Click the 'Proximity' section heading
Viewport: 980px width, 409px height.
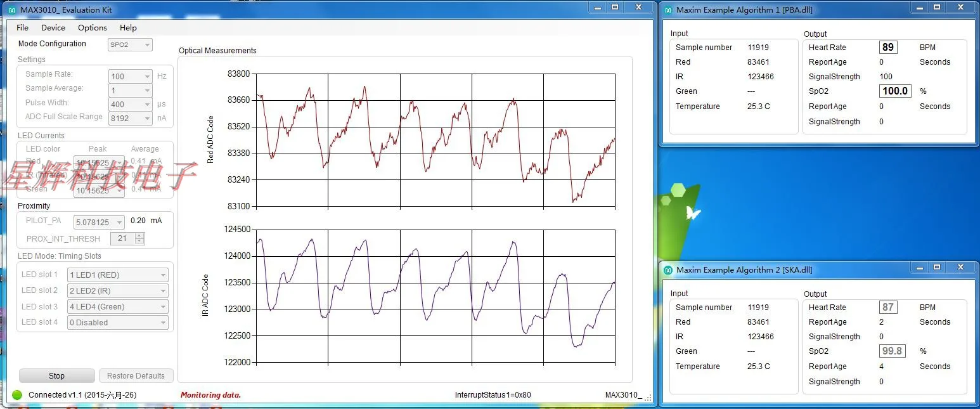point(34,206)
